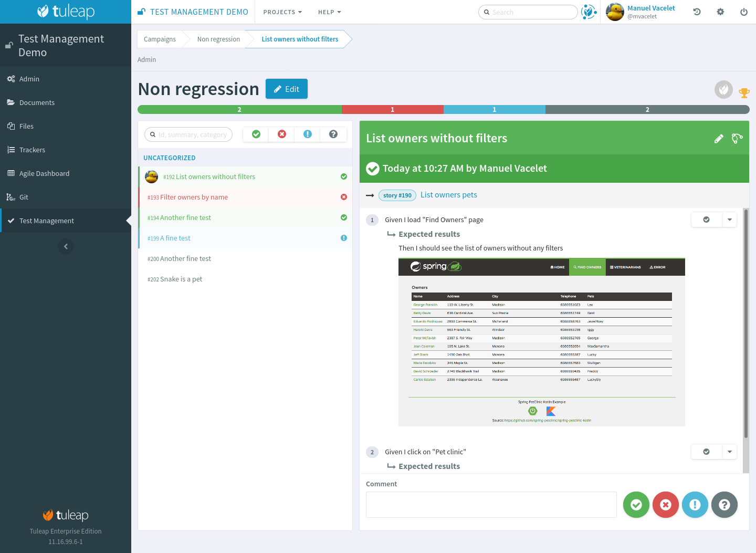This screenshot has height=553, width=756.
Task: Mark test as passed with green button
Action: 636,505
